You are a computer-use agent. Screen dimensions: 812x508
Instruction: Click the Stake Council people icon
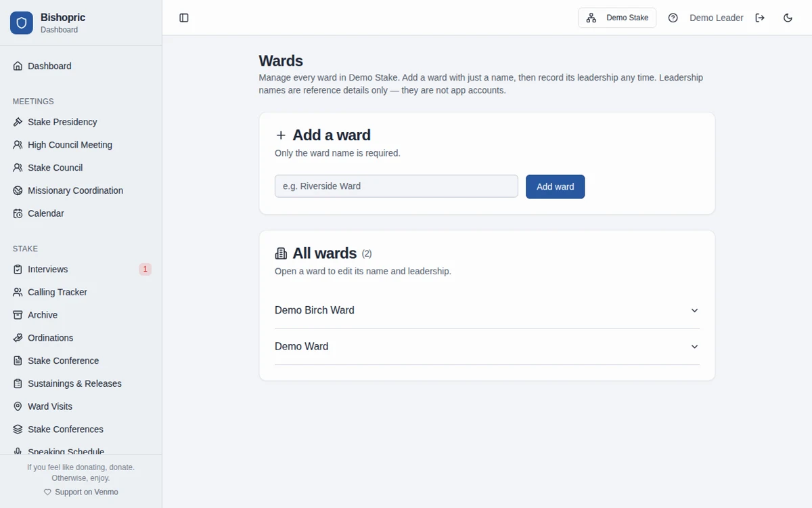click(x=18, y=167)
